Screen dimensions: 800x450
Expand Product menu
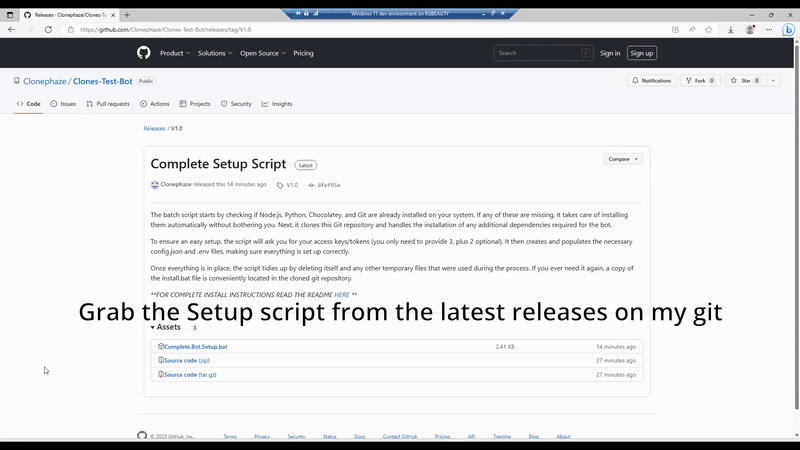coord(175,53)
